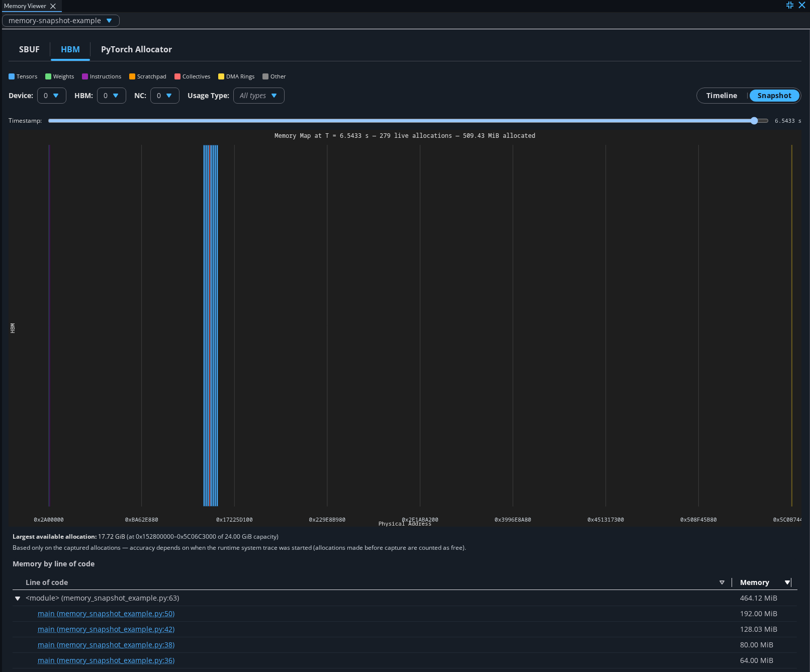
Task: Click the collapse panel icon at top right
Action: click(790, 5)
